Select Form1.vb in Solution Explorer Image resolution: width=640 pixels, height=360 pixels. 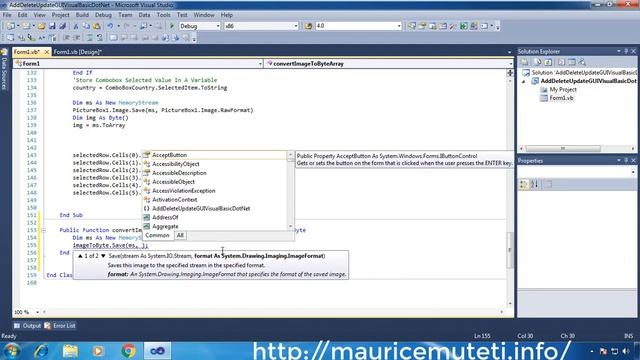point(561,98)
